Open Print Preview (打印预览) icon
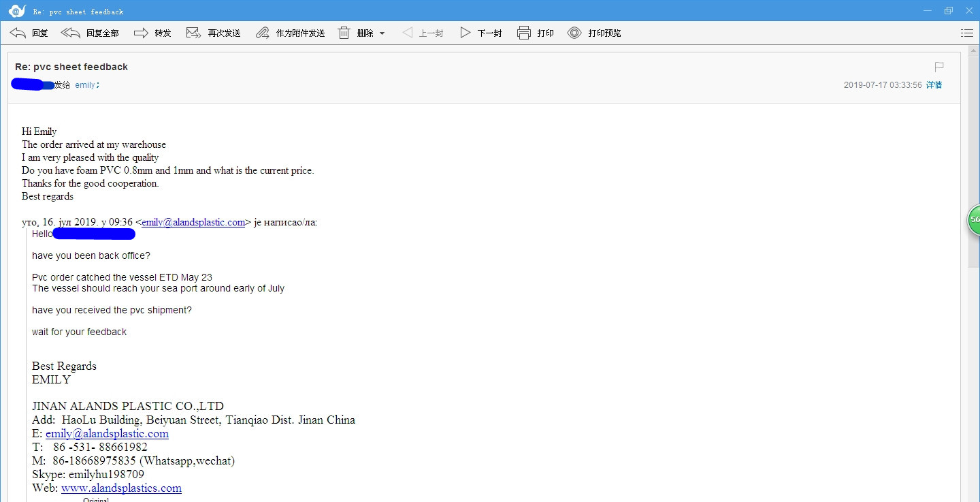Viewport: 980px width, 502px height. tap(574, 33)
